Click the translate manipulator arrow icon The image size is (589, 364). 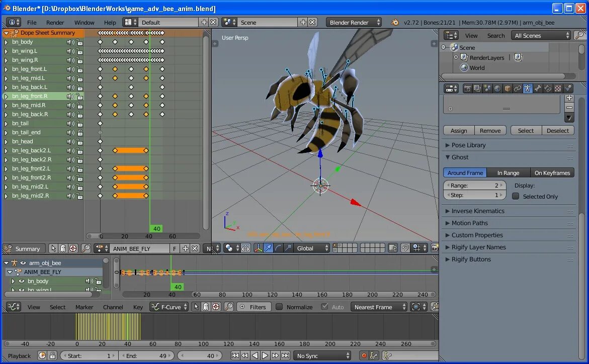pyautogui.click(x=268, y=248)
